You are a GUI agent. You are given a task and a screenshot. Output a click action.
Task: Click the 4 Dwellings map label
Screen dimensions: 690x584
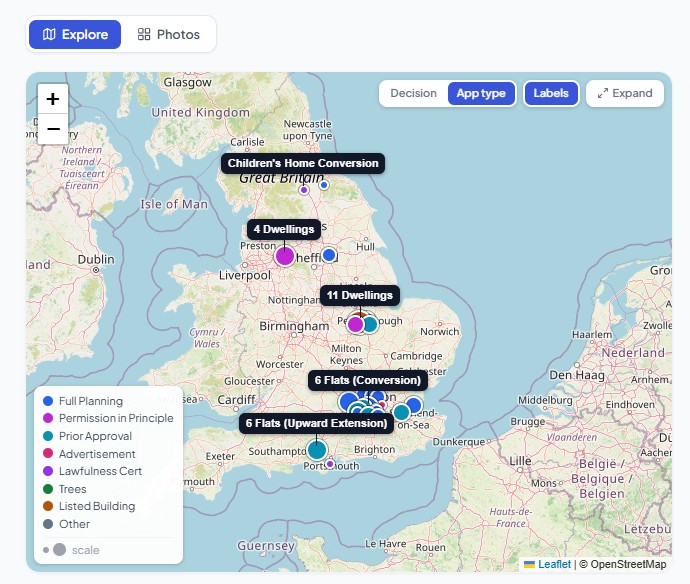point(284,229)
